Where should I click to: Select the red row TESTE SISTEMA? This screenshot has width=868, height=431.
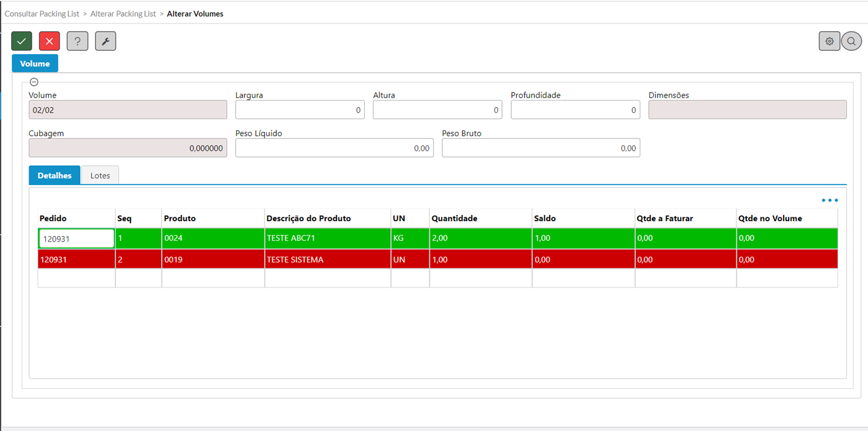[295, 260]
